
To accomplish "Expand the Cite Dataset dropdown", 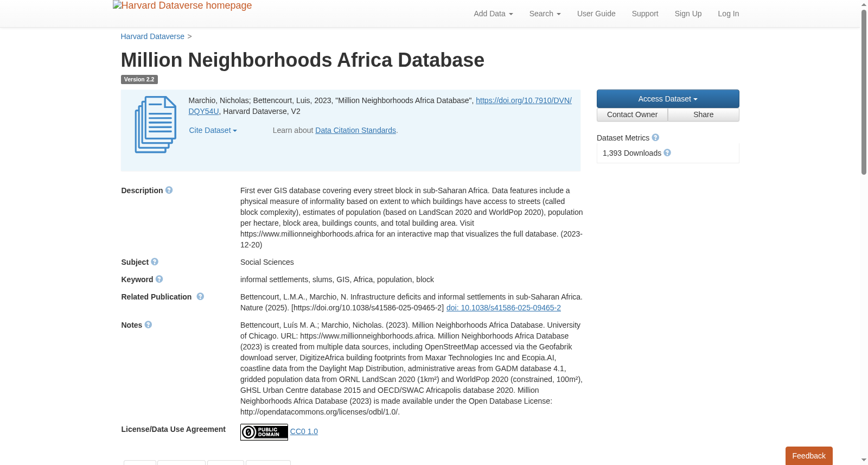I will point(213,130).
